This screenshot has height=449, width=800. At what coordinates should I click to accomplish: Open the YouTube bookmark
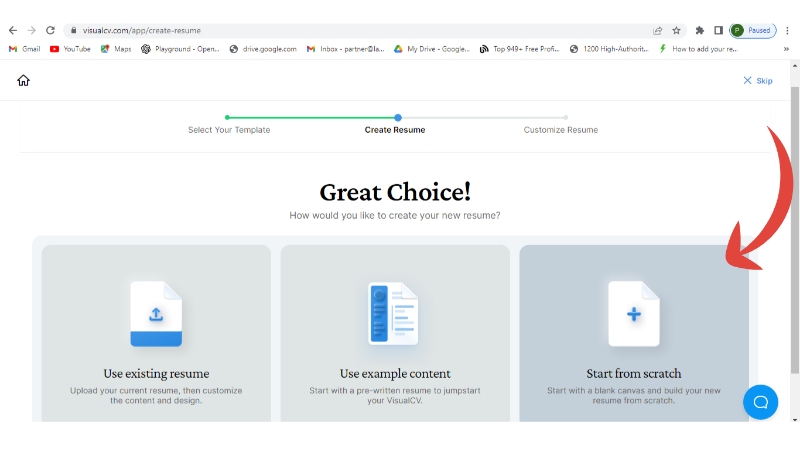[70, 48]
